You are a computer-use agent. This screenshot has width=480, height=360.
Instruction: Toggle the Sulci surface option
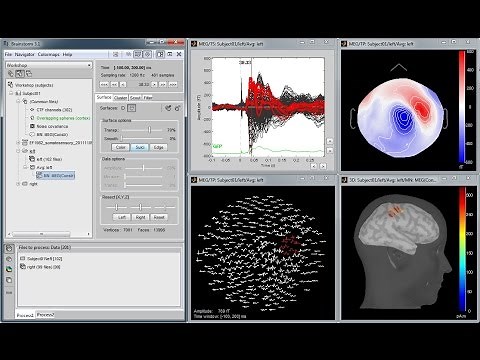(140, 147)
